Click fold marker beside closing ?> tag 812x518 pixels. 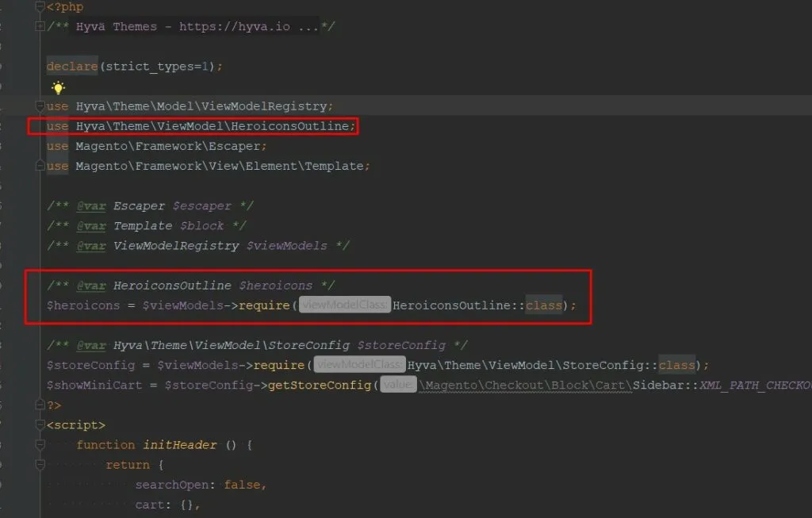40,405
